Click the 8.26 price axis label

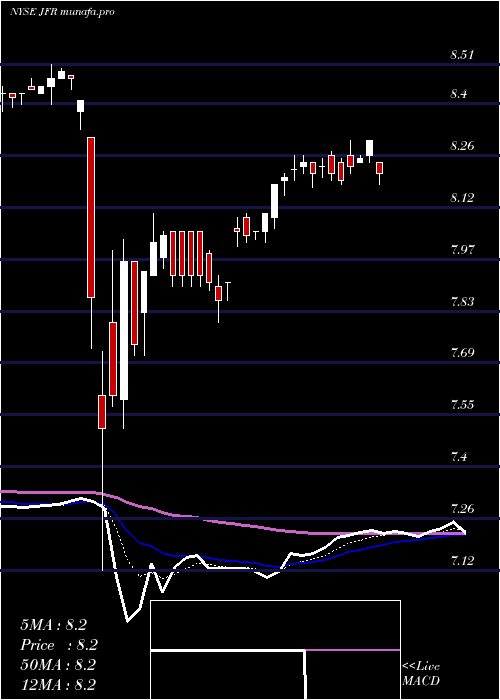pyautogui.click(x=462, y=146)
